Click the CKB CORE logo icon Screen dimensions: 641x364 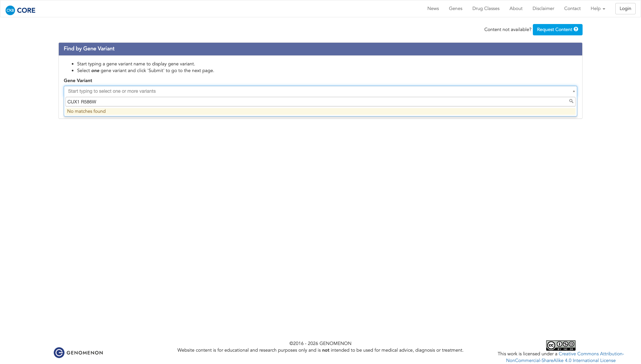[x=10, y=10]
